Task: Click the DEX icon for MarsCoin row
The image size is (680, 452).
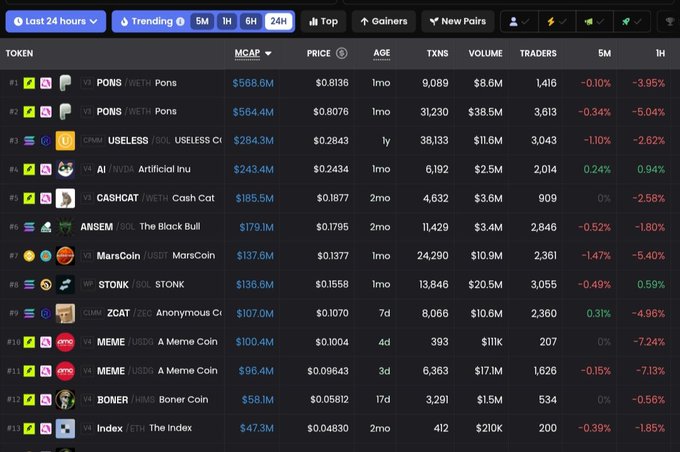Action: click(x=46, y=256)
